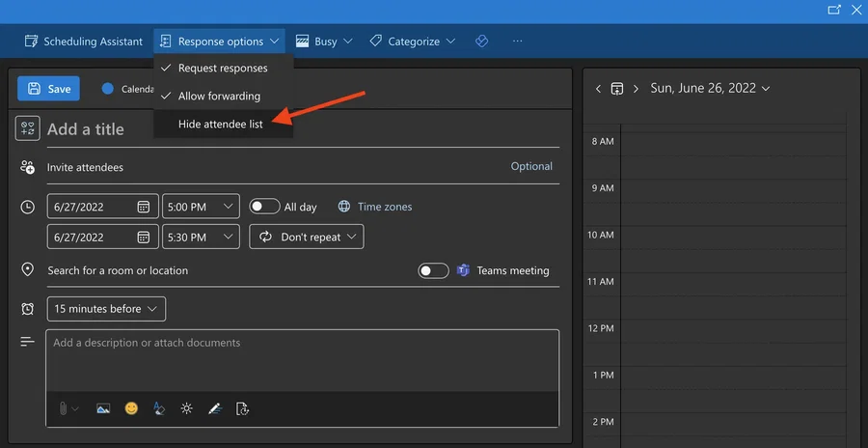
Task: Select the pen draw icon in description toolbar
Action: pos(215,408)
